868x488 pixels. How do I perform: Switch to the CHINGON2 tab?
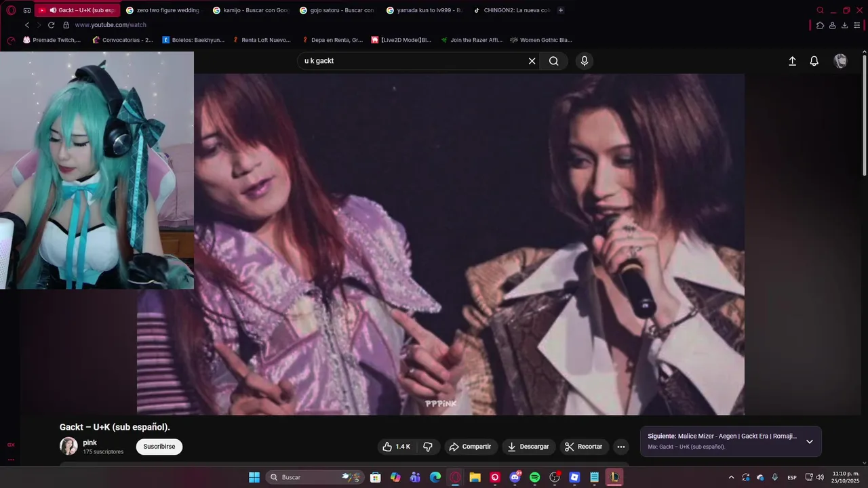(x=511, y=10)
